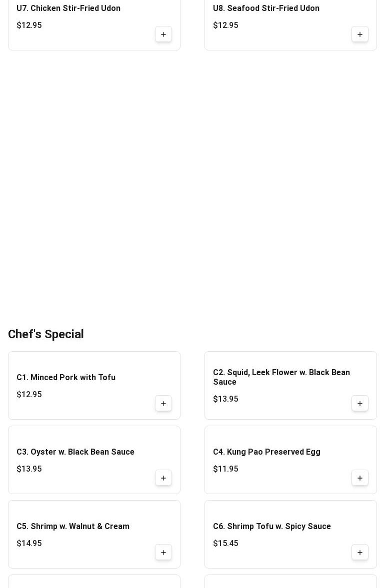
Task: Add C1 Minced Pork with Tofu
Action: 163,404
